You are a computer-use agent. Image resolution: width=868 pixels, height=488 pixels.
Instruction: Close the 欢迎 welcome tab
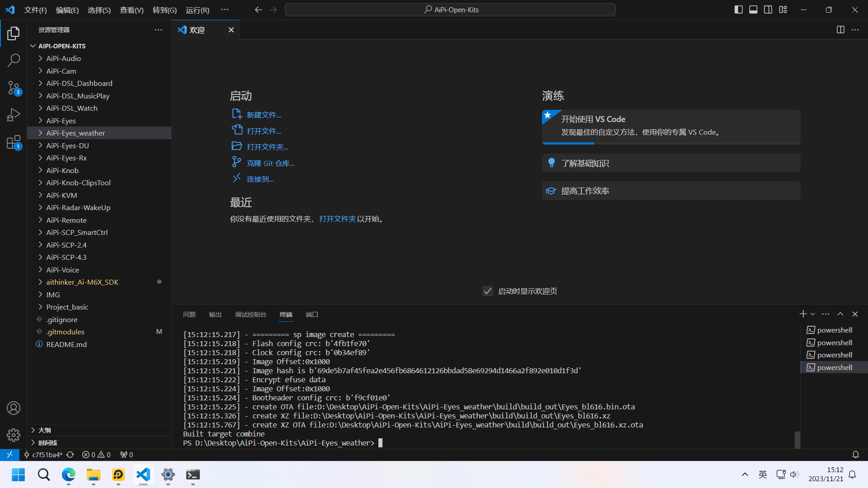click(231, 30)
